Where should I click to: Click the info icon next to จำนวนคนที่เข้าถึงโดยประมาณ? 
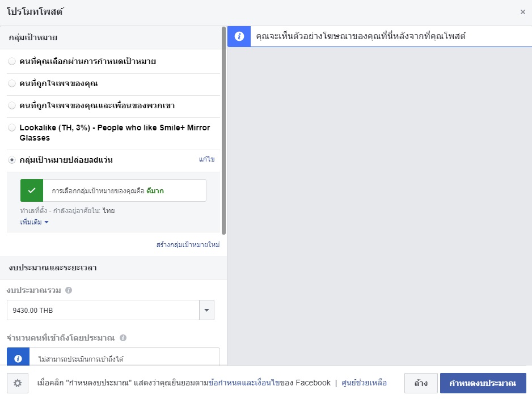123,338
